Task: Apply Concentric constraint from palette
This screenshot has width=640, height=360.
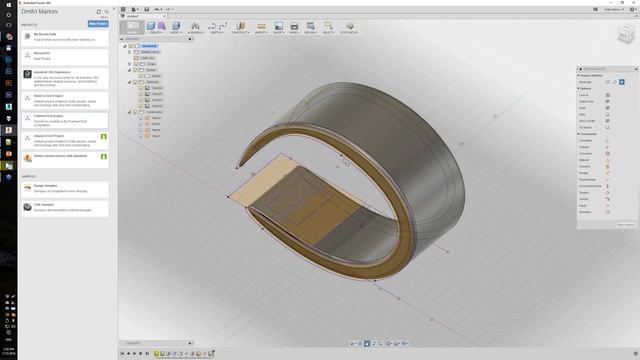Action: (607, 153)
